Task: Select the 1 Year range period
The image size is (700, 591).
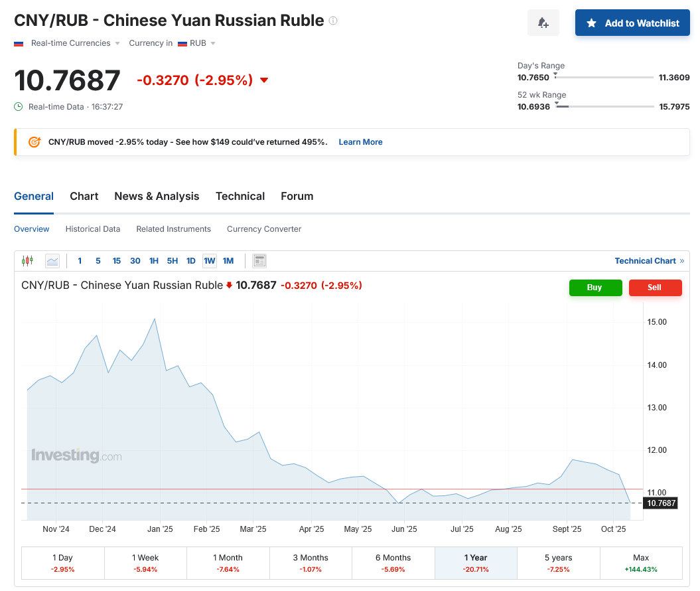Action: click(476, 563)
